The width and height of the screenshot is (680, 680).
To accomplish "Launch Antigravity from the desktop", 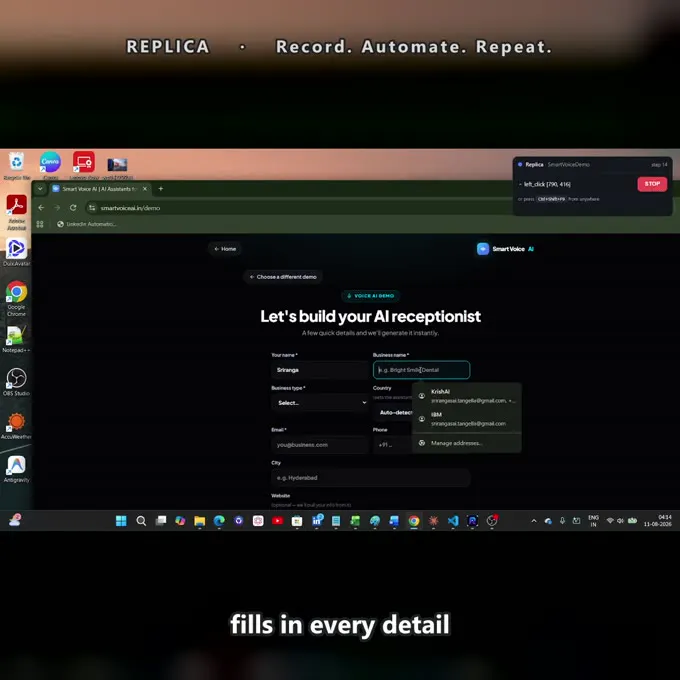I will (16, 468).
